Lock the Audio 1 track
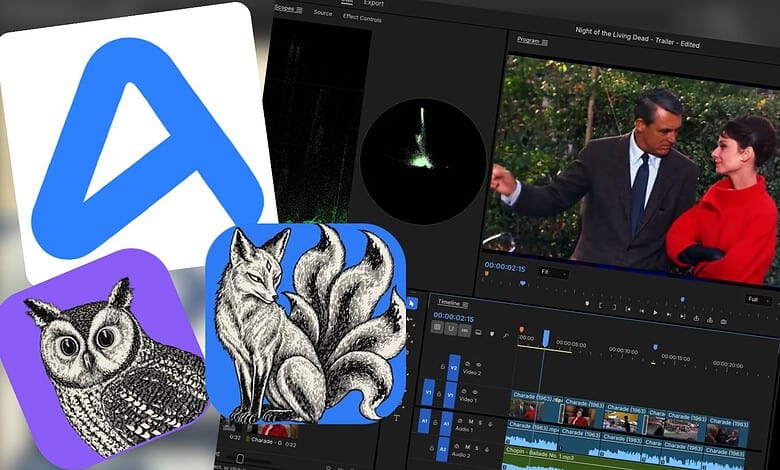This screenshot has height=470, width=780. point(435,422)
